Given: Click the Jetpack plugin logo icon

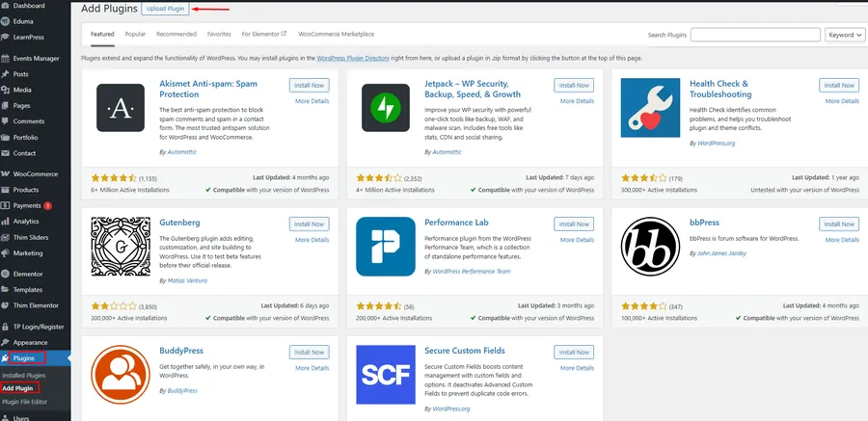Looking at the screenshot, I should tap(387, 108).
